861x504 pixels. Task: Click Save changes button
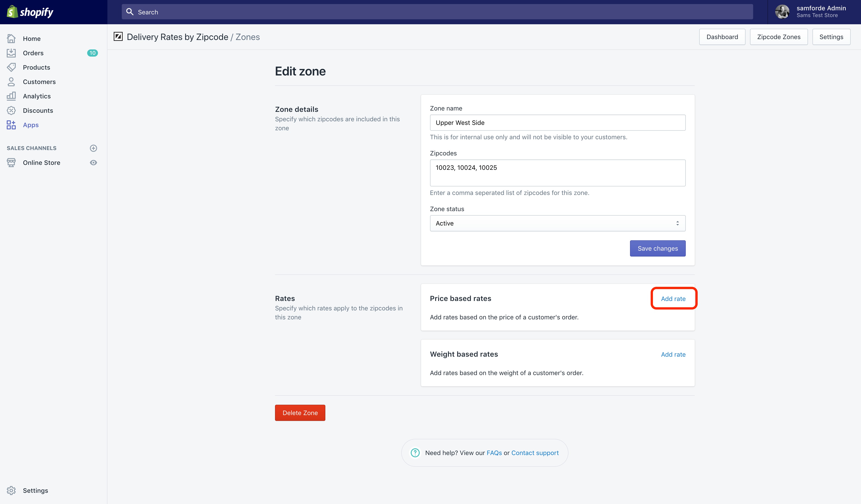(658, 249)
